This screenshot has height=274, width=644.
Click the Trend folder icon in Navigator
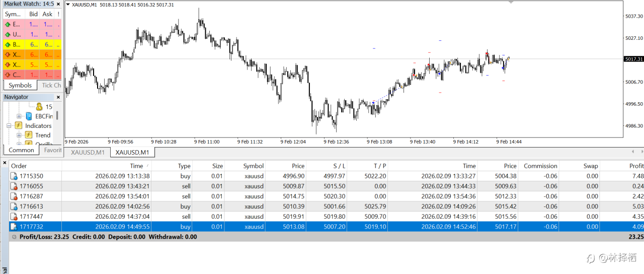(29, 135)
